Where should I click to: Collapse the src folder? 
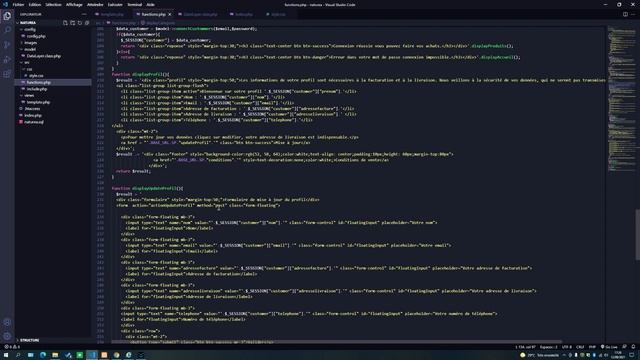point(27,62)
